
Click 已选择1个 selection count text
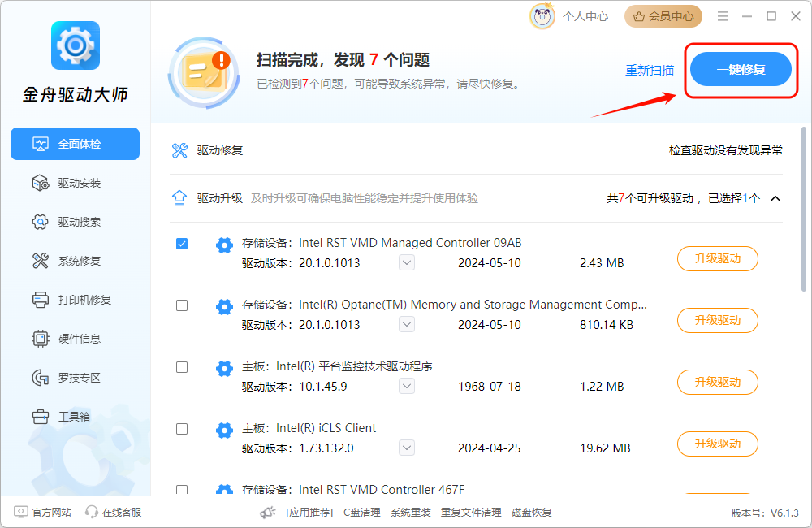[x=734, y=198]
